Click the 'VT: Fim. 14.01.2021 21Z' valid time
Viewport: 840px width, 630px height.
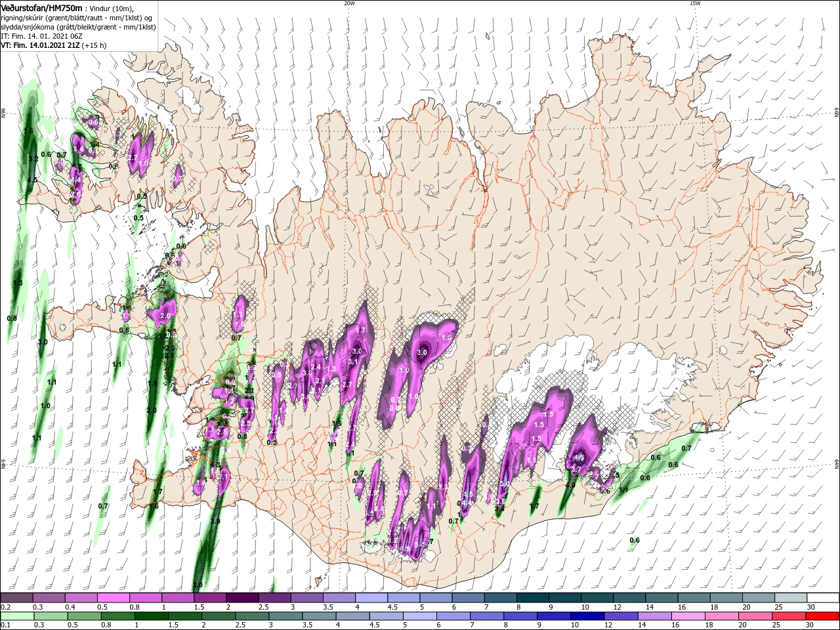(x=40, y=45)
